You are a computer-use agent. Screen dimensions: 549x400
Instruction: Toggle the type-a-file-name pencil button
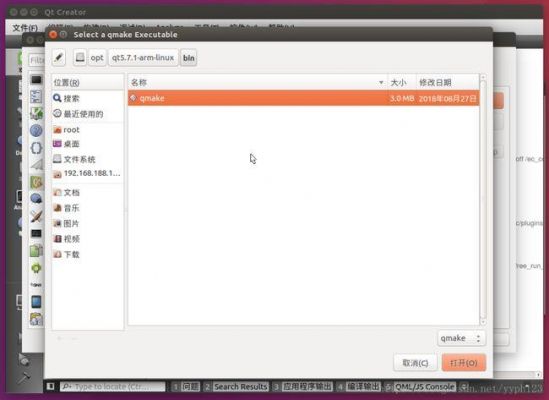coord(59,57)
